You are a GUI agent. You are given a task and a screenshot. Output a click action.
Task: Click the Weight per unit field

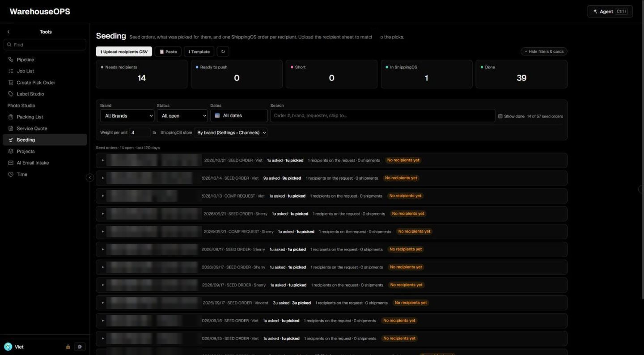point(140,133)
